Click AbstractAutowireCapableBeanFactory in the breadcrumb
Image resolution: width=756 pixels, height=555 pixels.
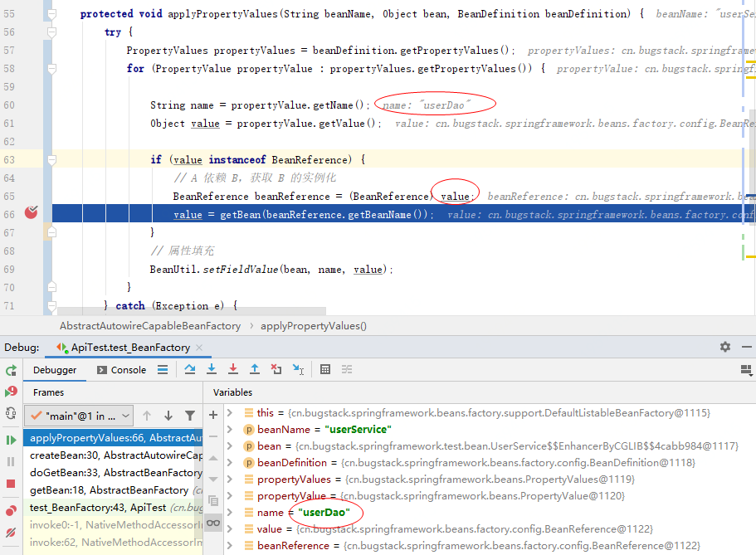coord(150,326)
